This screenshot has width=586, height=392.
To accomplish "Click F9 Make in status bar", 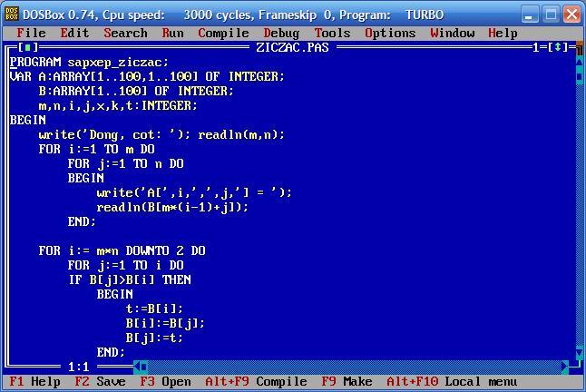I will coord(347,381).
